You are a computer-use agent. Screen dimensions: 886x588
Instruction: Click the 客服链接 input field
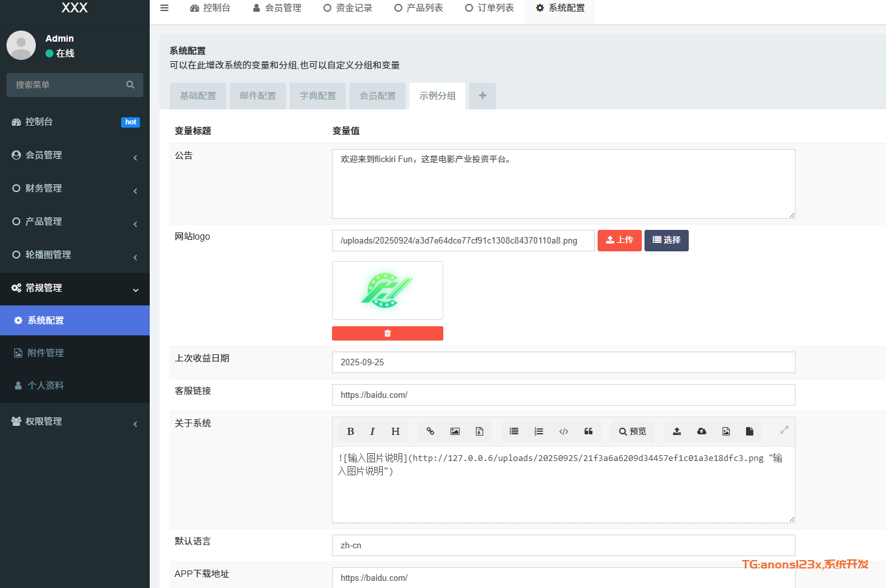click(x=563, y=395)
